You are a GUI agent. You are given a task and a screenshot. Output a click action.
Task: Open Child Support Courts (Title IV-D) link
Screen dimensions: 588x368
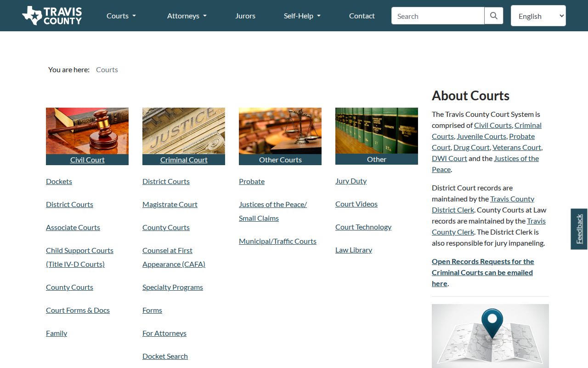tap(79, 257)
